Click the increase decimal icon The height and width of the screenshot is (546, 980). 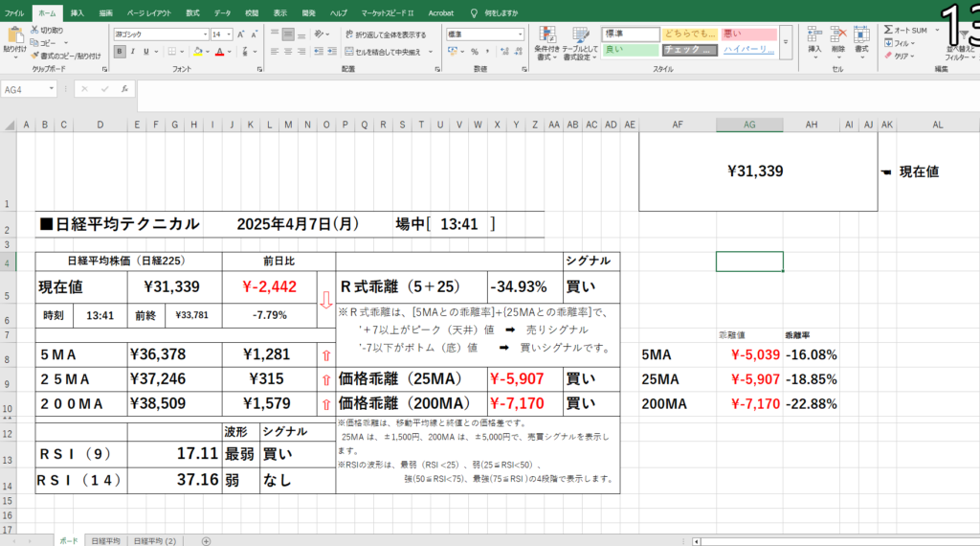tap(505, 52)
